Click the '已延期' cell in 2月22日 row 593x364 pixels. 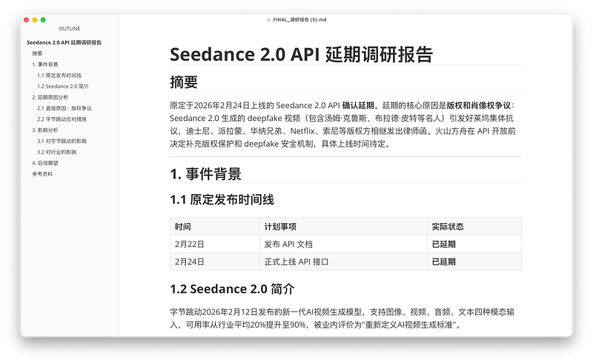pyautogui.click(x=474, y=244)
